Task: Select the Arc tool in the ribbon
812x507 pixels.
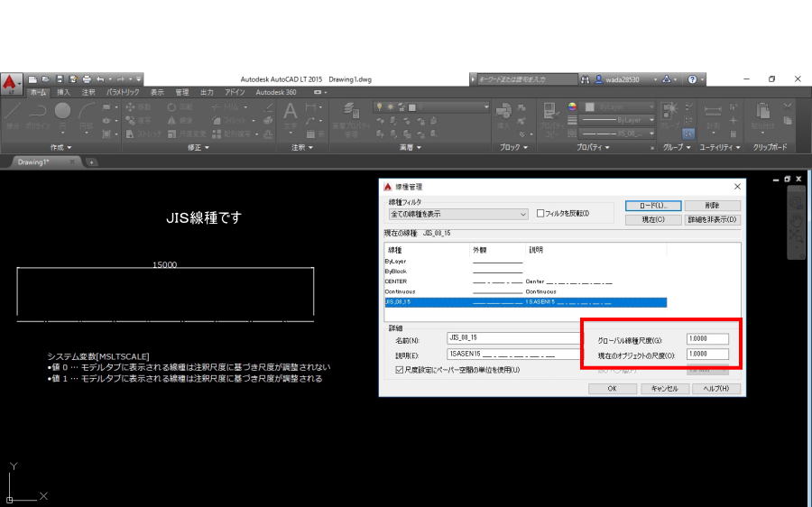Action: coord(87,111)
